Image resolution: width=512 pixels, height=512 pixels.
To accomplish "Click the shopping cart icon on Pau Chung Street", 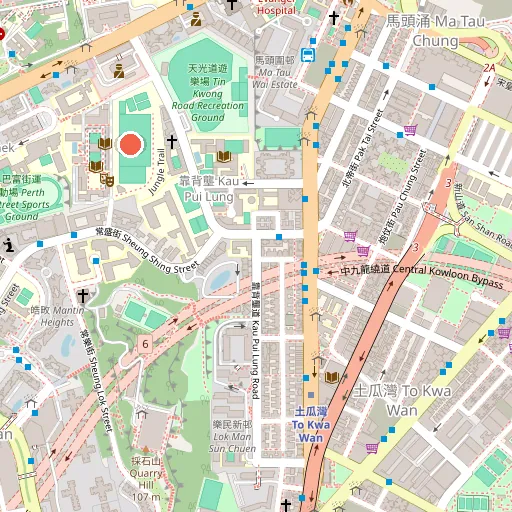I will [363, 250].
